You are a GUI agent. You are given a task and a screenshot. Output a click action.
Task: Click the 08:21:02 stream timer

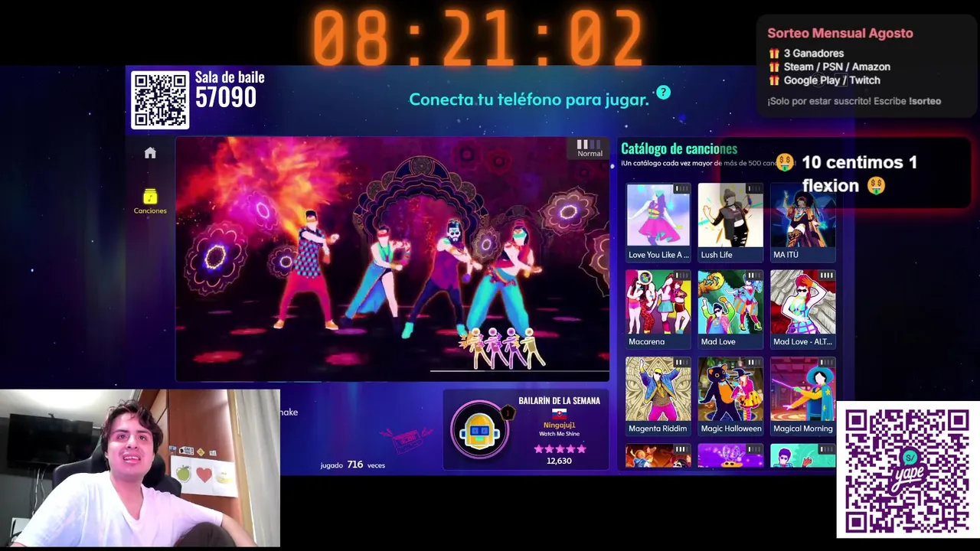tap(478, 37)
